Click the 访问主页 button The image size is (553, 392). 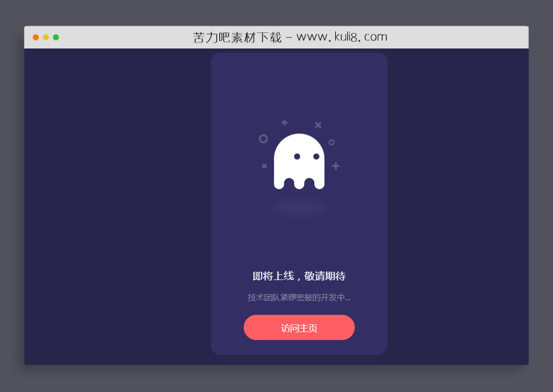tap(299, 327)
